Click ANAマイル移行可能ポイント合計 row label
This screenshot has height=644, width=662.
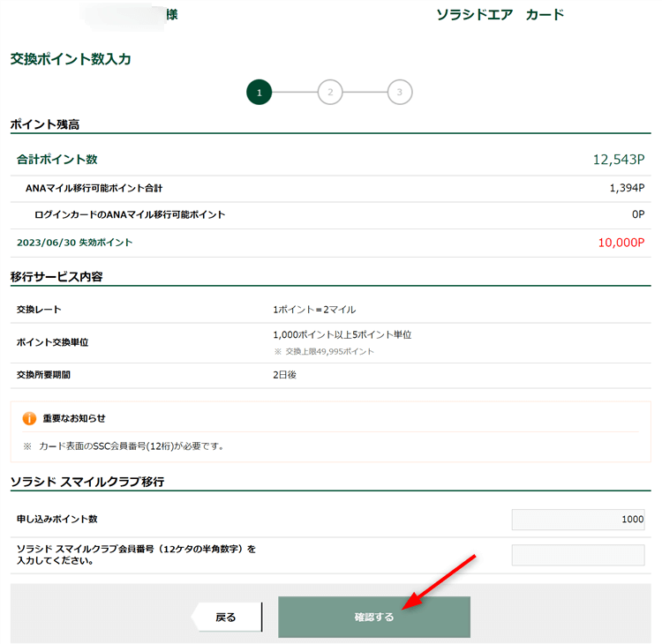[94, 188]
